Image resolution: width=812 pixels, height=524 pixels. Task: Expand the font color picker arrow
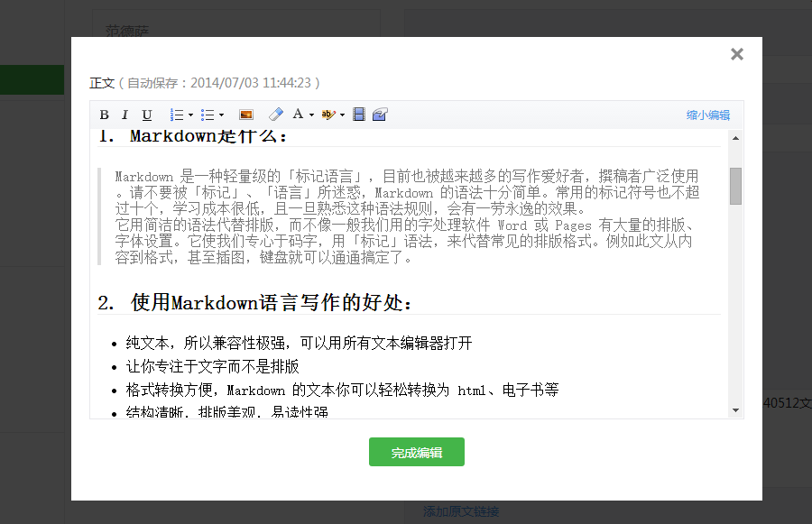[311, 115]
